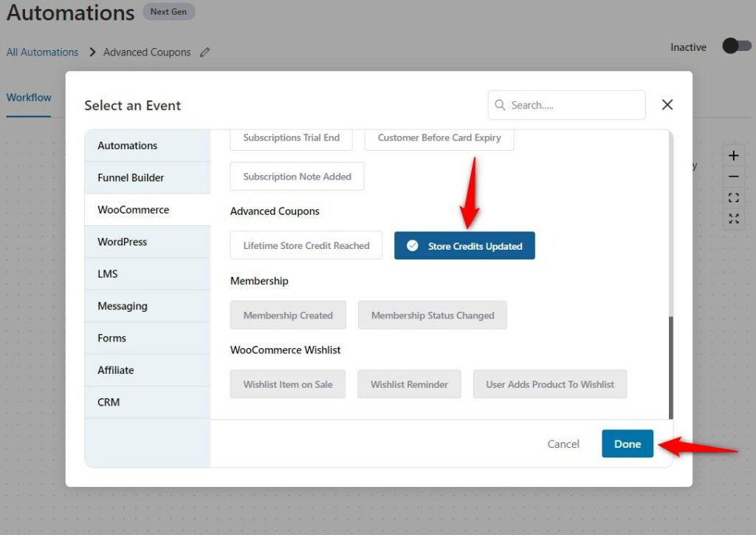756x535 pixels.
Task: Select Subscriptions Trial End event
Action: pos(291,139)
